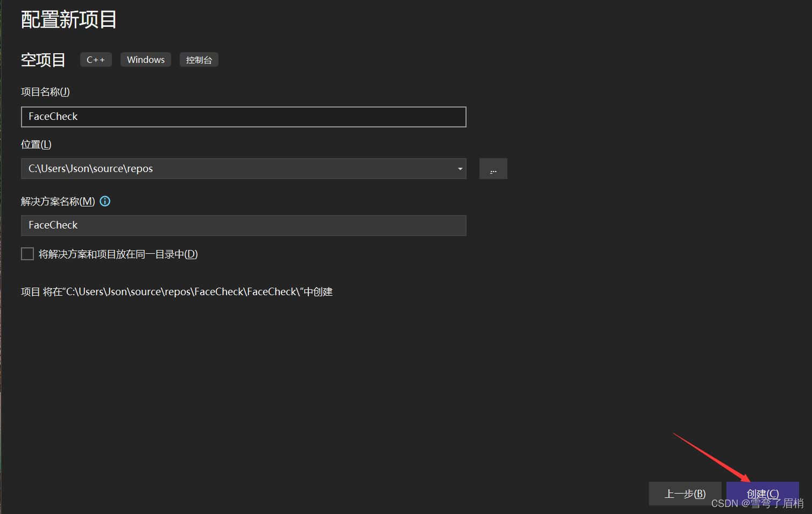The image size is (812, 514).
Task: Click the 空项目 template title
Action: [43, 60]
